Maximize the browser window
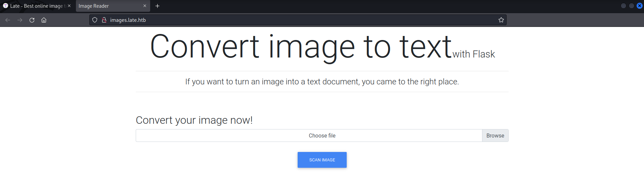The image size is (644, 195). (x=631, y=6)
